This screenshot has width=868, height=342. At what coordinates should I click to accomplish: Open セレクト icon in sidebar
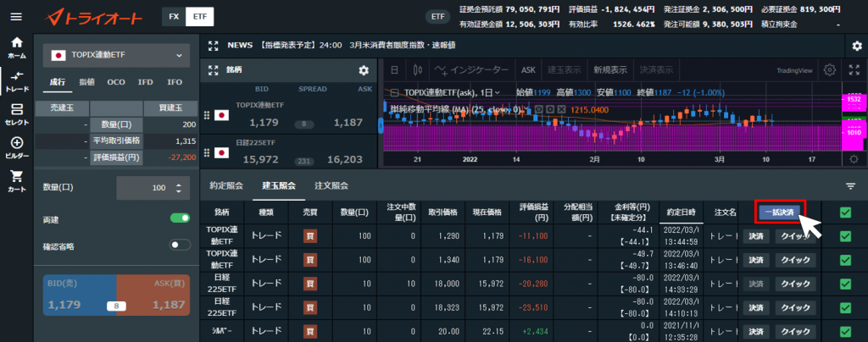coord(17,115)
